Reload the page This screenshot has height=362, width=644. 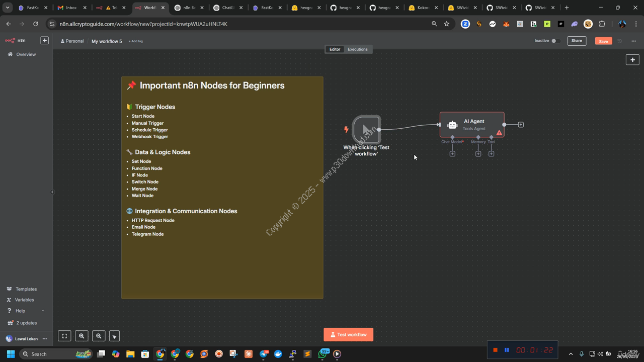(x=35, y=24)
